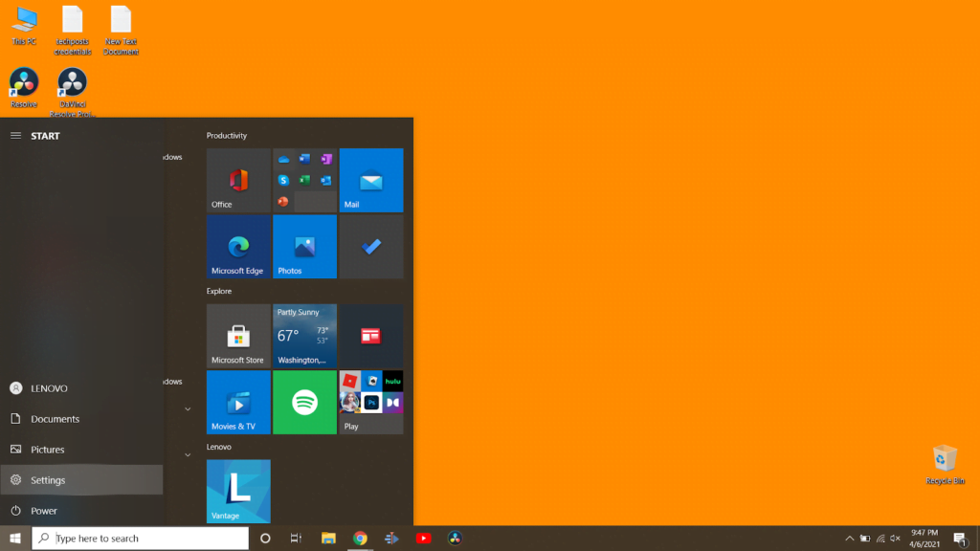980x551 pixels.
Task: Open File Explorer from the taskbar
Action: [328, 538]
